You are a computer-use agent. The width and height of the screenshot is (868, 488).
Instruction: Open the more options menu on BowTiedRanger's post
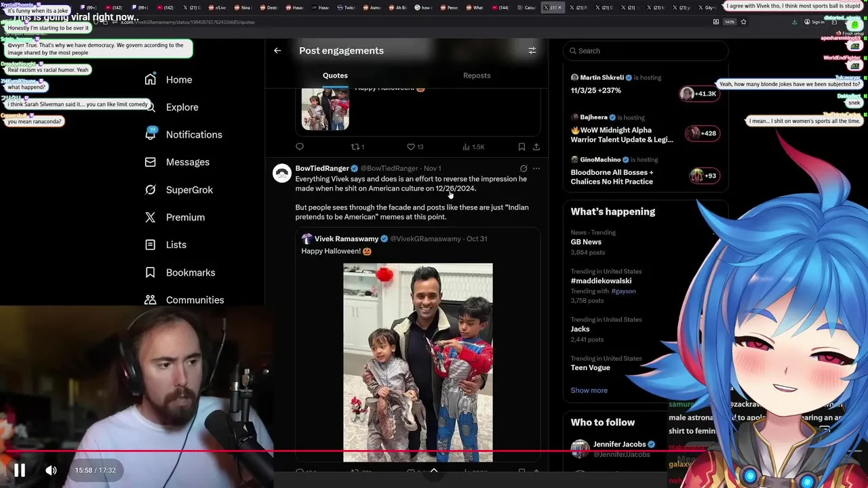(x=536, y=168)
